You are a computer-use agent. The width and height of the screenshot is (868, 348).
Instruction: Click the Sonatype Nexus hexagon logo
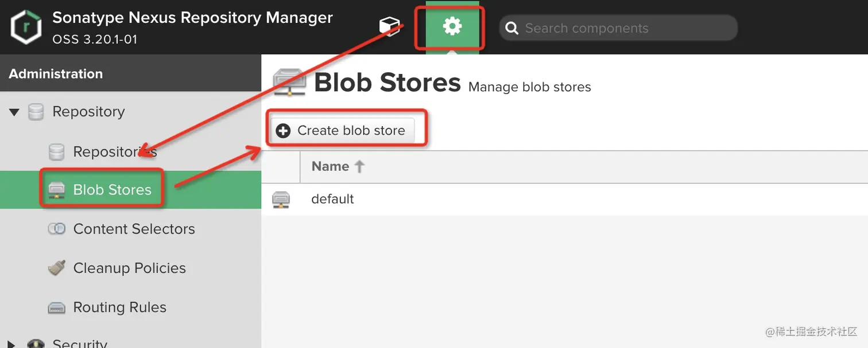click(26, 27)
